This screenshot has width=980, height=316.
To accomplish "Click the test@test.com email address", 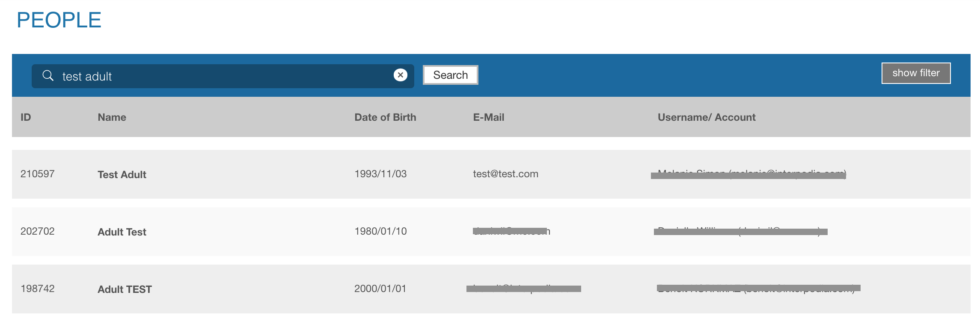I will click(x=505, y=174).
